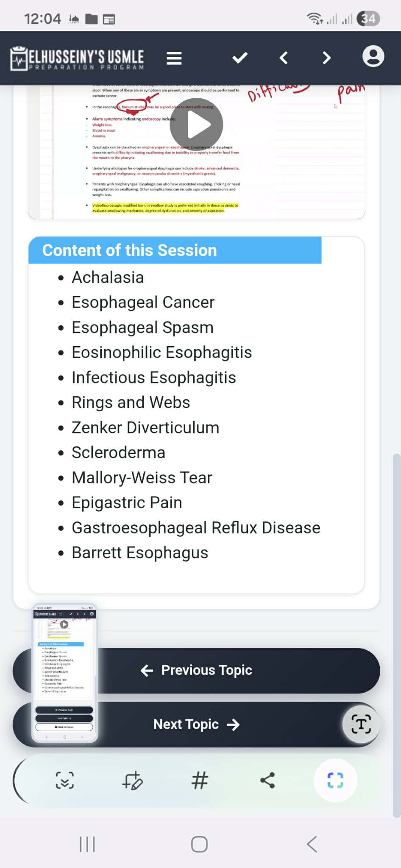Viewport: 401px width, 868px height.
Task: Share the captured screenshot
Action: (x=267, y=780)
